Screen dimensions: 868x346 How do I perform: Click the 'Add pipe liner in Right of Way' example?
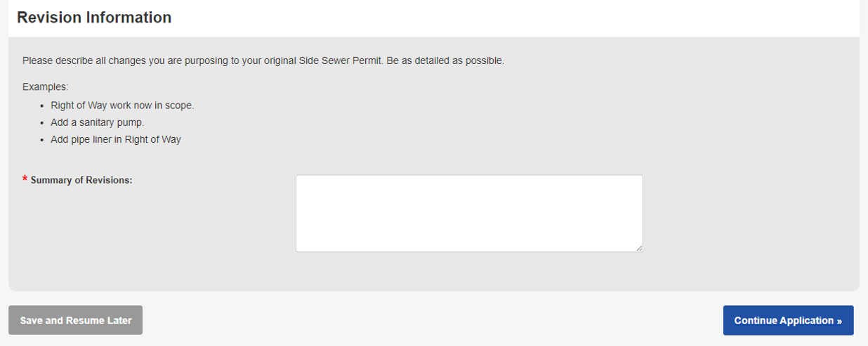tap(116, 139)
